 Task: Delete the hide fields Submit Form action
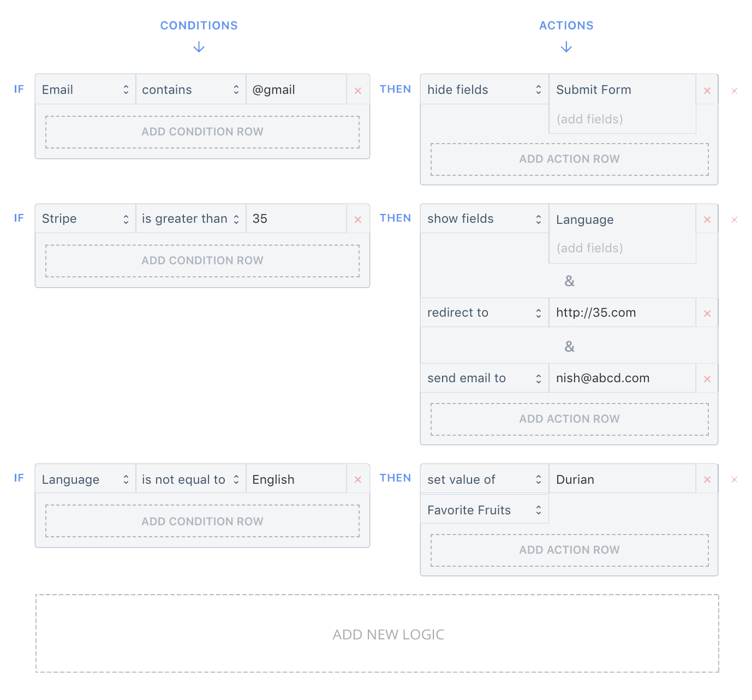pos(707,91)
